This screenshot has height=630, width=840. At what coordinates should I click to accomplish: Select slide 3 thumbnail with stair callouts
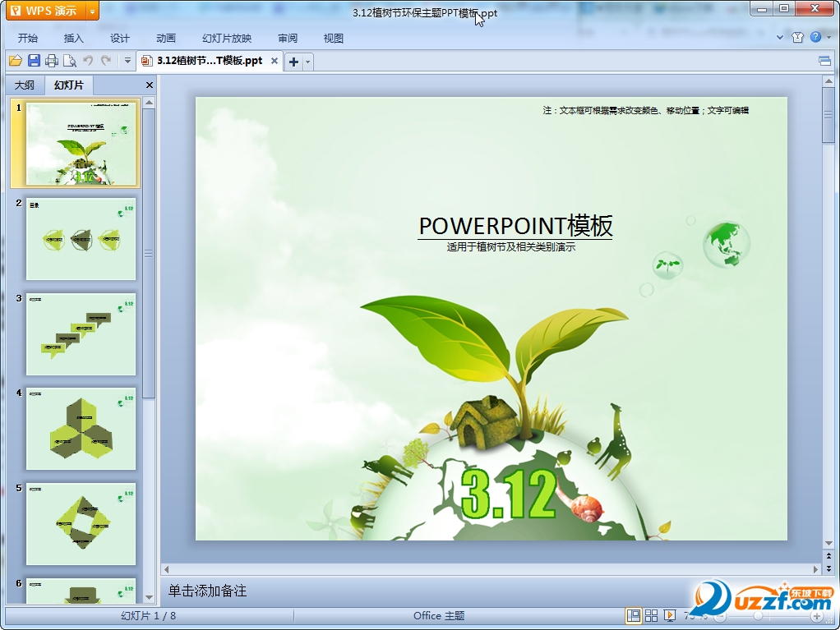click(x=81, y=334)
